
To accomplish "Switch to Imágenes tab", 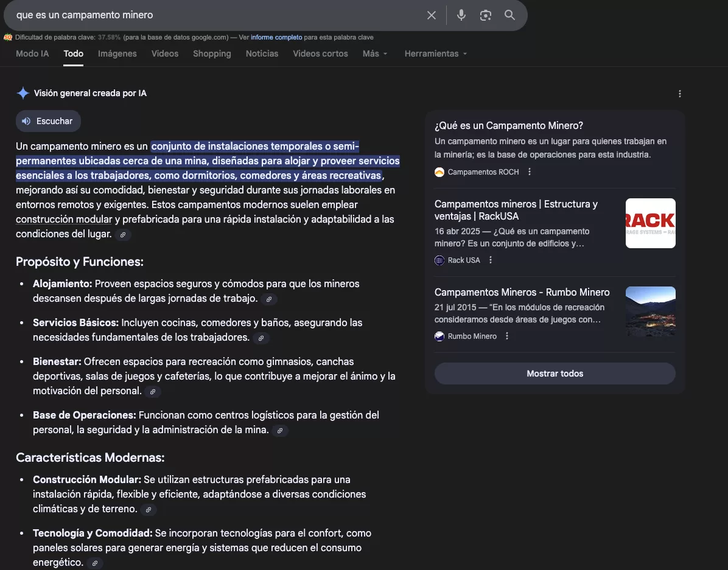I will [117, 54].
